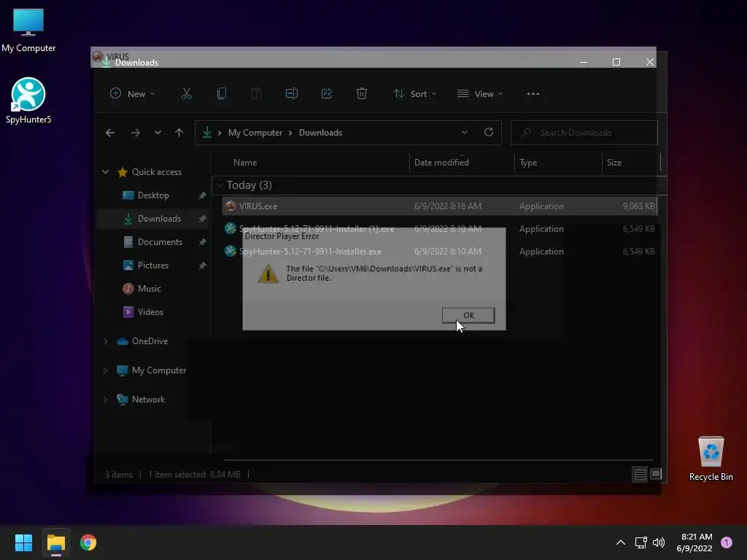The height and width of the screenshot is (560, 747).
Task: Open the Windows Start menu
Action: point(23,542)
